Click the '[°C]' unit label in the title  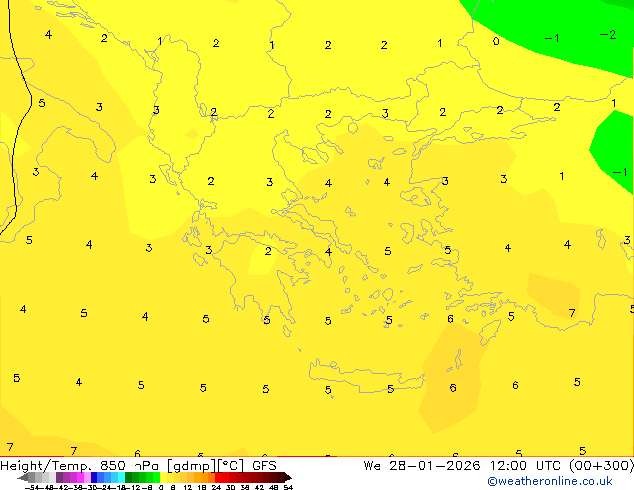(231, 466)
